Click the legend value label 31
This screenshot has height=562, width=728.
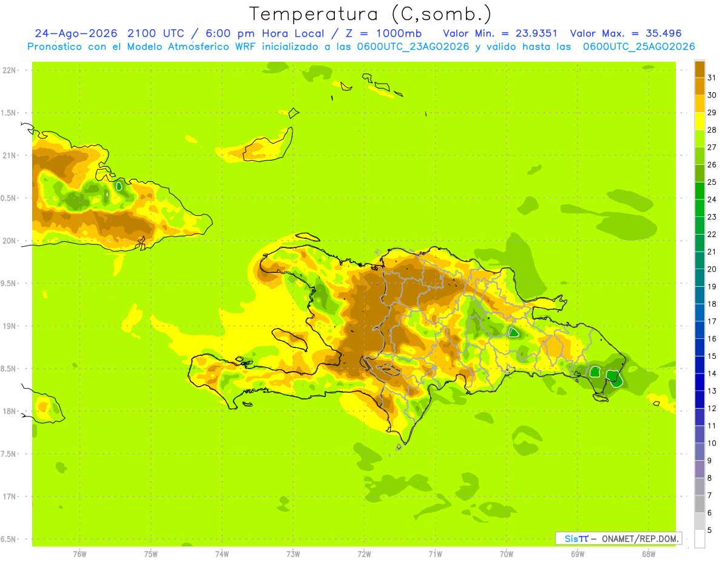click(x=712, y=78)
